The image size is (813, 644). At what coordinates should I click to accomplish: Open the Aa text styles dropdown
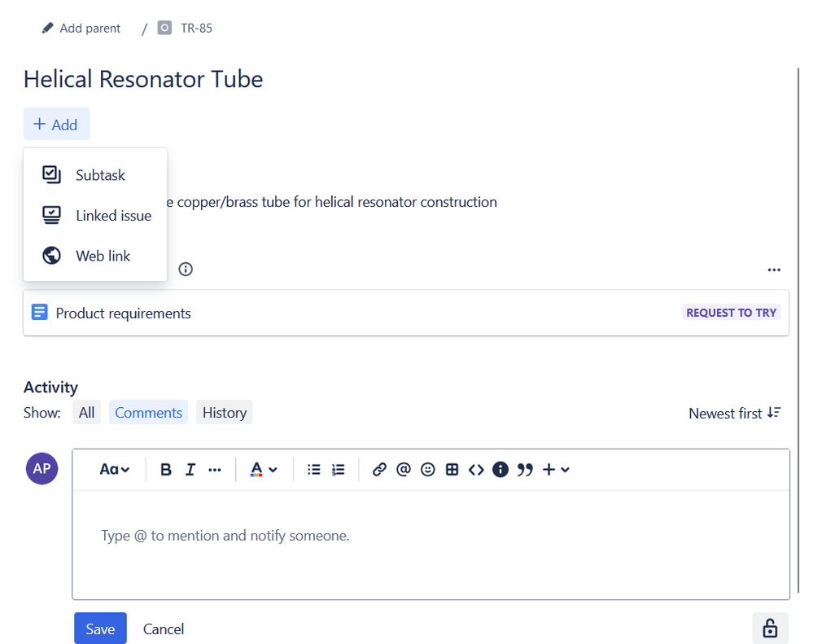[115, 469]
